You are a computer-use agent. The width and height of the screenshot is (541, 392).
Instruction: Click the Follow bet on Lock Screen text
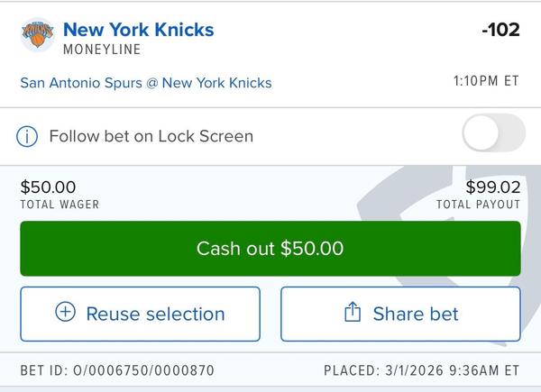point(151,136)
